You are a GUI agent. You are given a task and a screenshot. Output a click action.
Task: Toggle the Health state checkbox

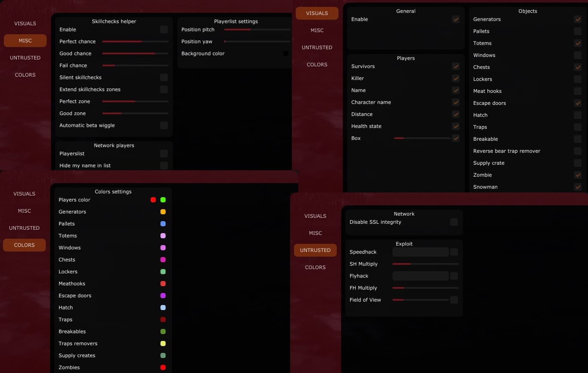click(x=456, y=126)
